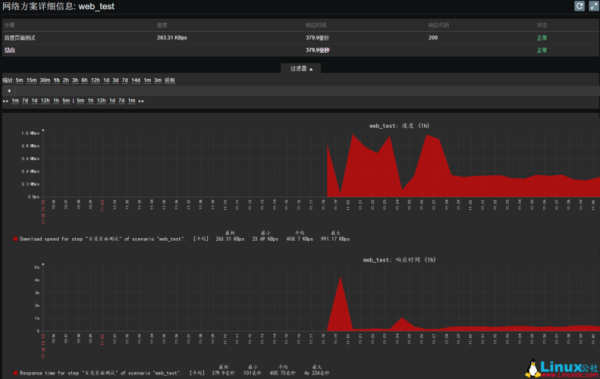Set zoom to 6h
The image size is (600, 379).
point(85,80)
